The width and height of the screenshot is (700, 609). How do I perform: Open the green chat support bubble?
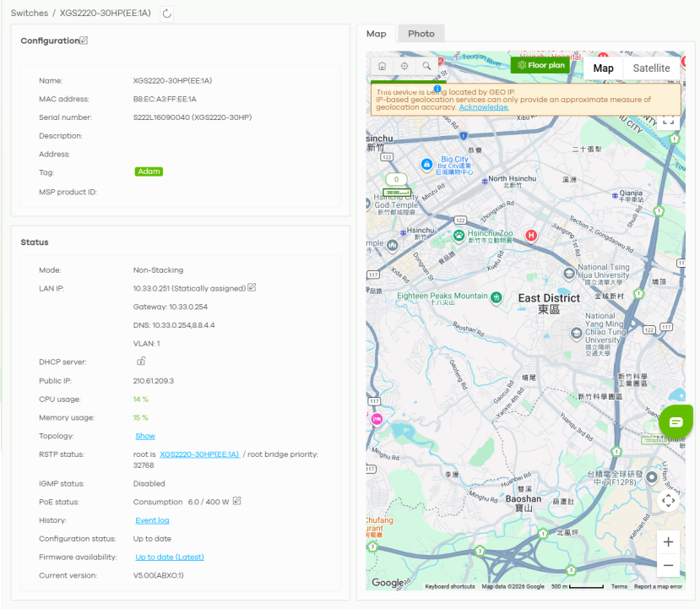(676, 422)
